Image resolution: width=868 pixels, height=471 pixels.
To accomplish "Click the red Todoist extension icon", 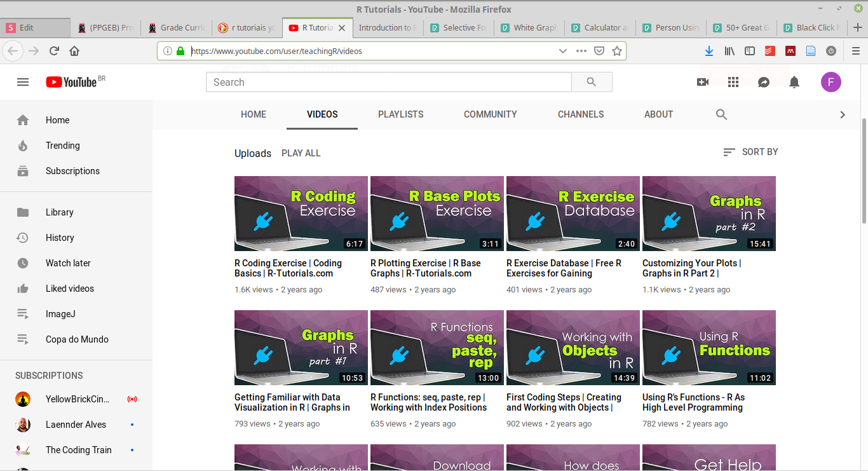I will (x=770, y=51).
